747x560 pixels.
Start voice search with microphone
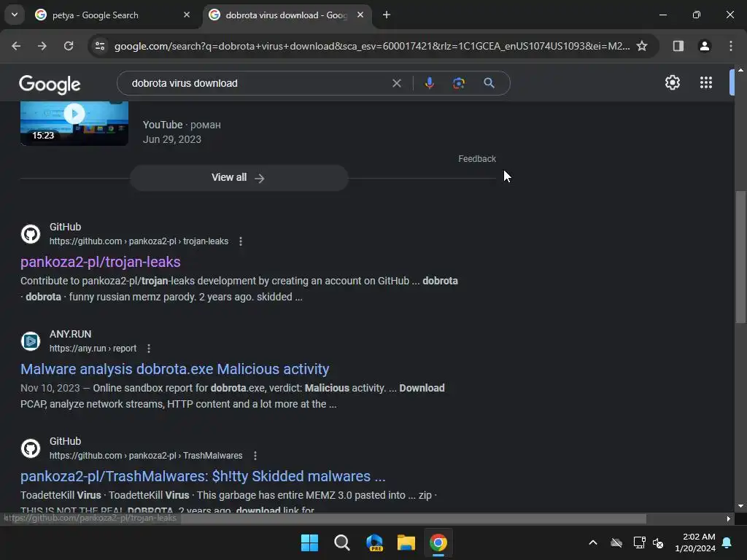(x=429, y=83)
